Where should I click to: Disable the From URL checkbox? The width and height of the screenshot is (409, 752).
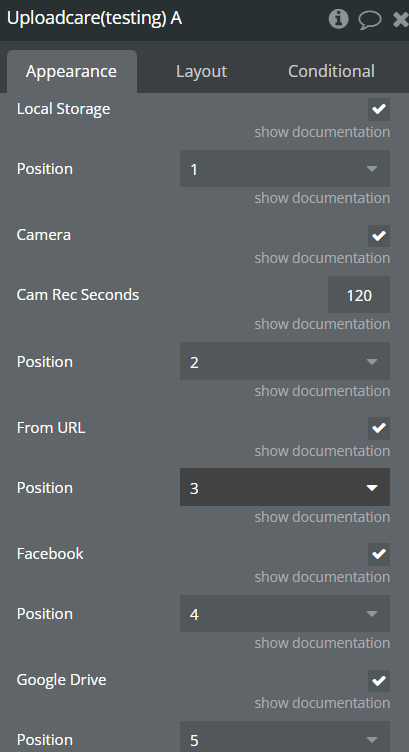[379, 428]
